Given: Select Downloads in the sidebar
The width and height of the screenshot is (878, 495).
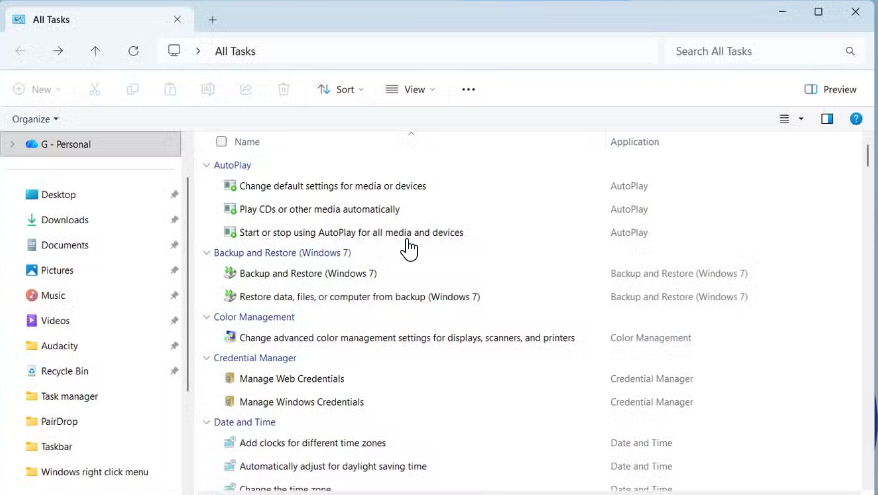Looking at the screenshot, I should click(64, 220).
